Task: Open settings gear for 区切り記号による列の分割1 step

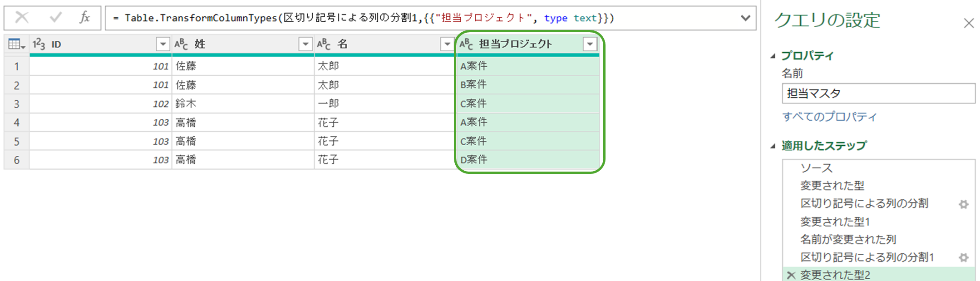Action: (x=963, y=258)
